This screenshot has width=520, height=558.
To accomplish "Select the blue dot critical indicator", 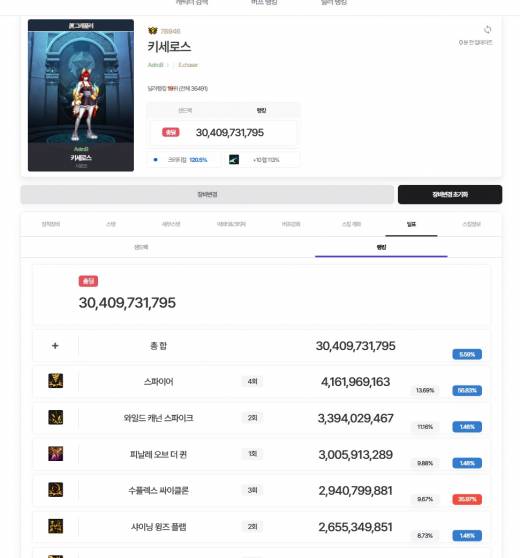I will pyautogui.click(x=155, y=159).
